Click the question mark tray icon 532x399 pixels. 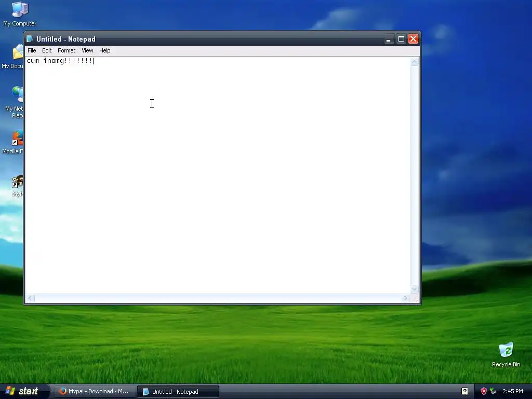point(465,392)
